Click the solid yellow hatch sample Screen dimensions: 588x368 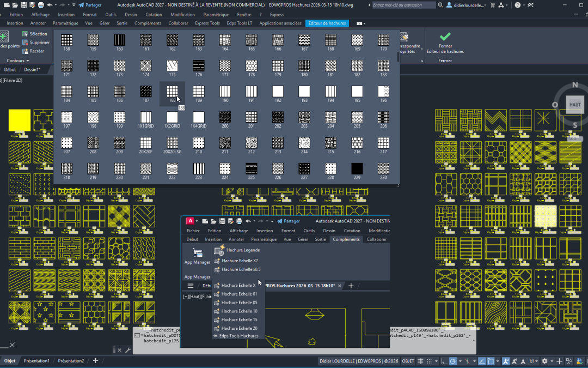(x=20, y=120)
